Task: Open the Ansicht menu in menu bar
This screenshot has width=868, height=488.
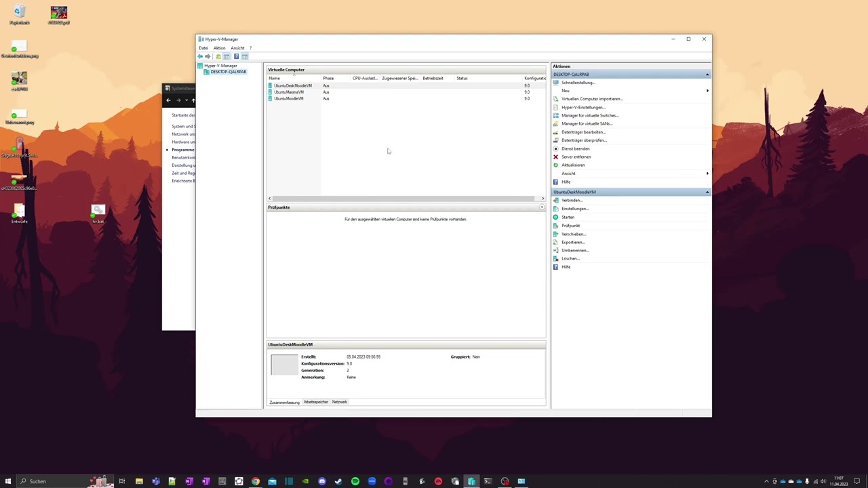Action: coord(237,48)
